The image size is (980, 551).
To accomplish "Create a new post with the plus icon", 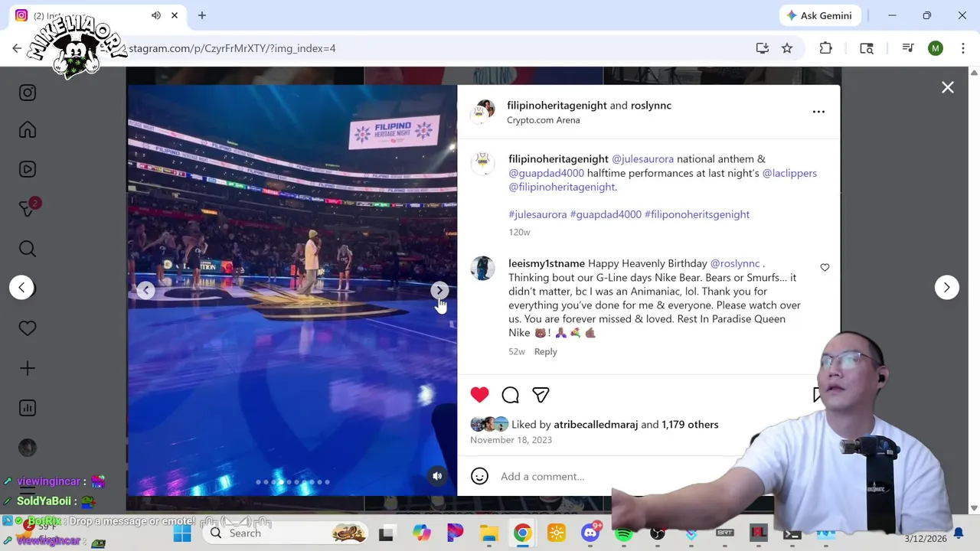I will pyautogui.click(x=28, y=368).
